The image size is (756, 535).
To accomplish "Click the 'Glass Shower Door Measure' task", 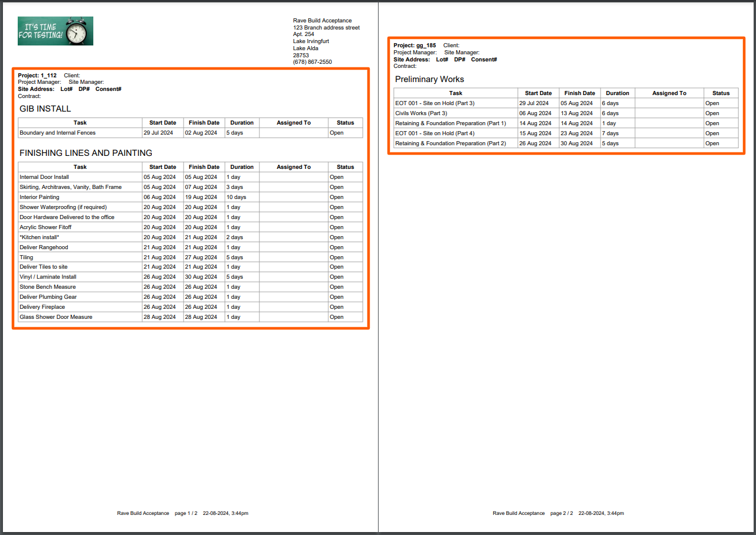I will [56, 317].
